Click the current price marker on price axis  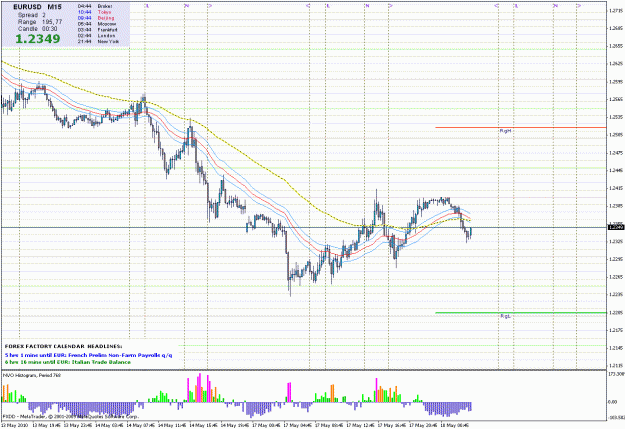615,227
